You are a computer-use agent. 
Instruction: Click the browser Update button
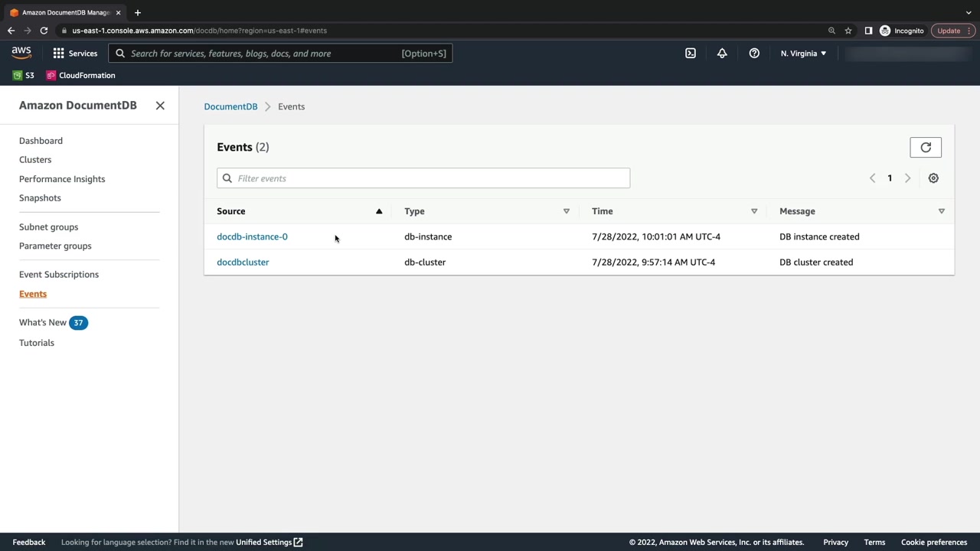pyautogui.click(x=953, y=31)
